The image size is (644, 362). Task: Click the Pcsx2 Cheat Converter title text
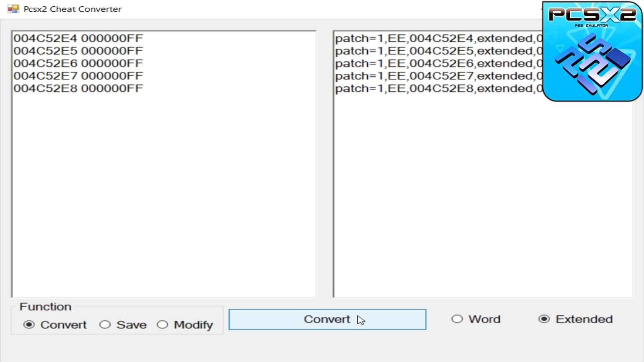click(x=72, y=9)
